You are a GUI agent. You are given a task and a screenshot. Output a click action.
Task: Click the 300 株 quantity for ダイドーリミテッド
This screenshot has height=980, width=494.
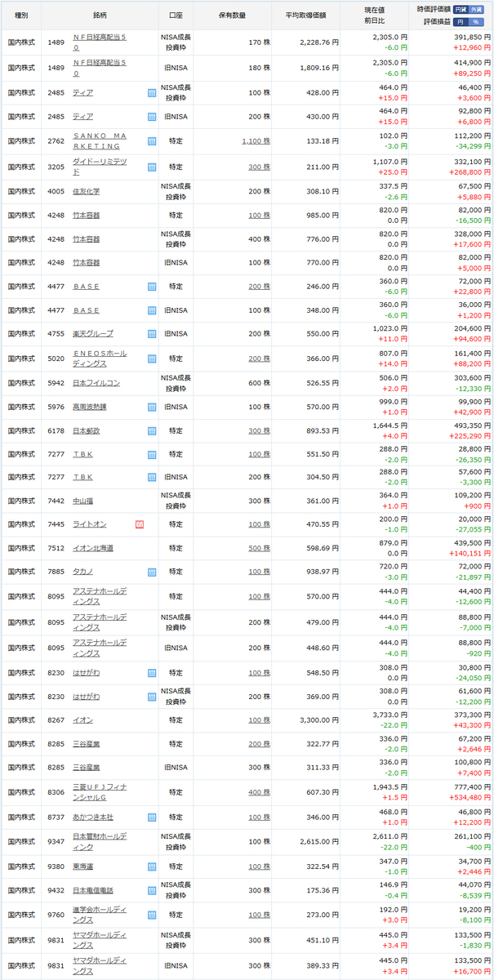pyautogui.click(x=260, y=167)
